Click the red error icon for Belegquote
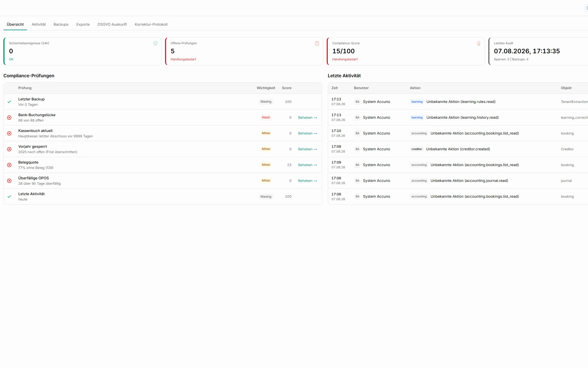The width and height of the screenshot is (588, 368). [9, 165]
